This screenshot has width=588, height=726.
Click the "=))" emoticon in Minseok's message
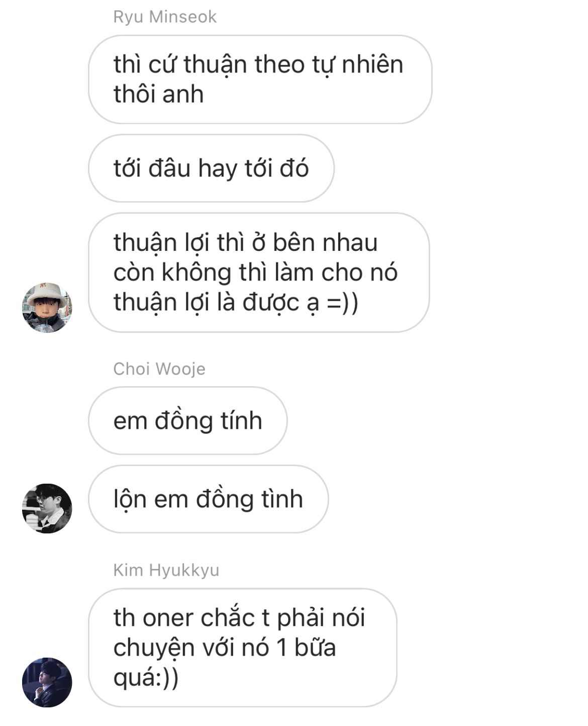click(343, 303)
